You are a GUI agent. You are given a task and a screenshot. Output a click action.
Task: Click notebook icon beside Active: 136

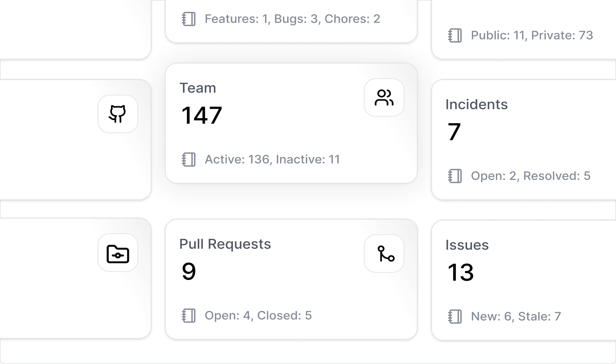[188, 160]
